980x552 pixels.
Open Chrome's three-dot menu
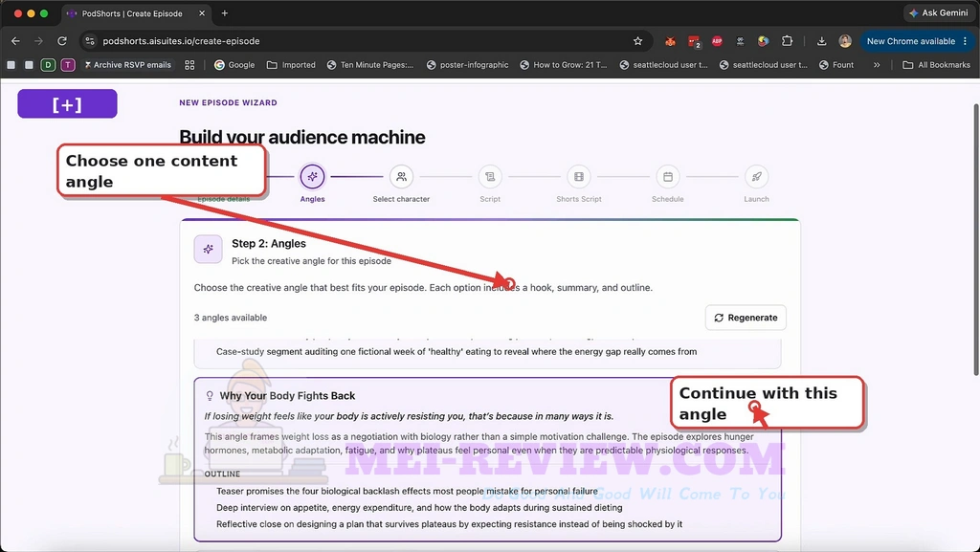pyautogui.click(x=966, y=41)
